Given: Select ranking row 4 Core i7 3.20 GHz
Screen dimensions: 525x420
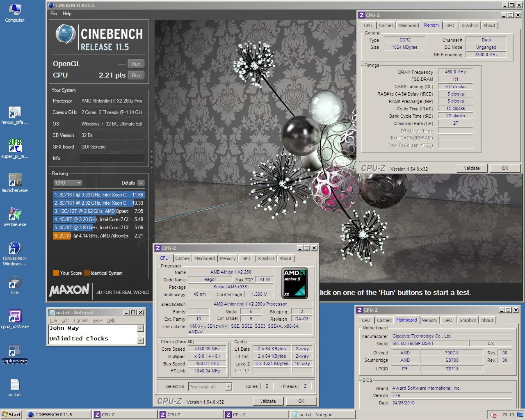Looking at the screenshot, I should click(x=98, y=219).
